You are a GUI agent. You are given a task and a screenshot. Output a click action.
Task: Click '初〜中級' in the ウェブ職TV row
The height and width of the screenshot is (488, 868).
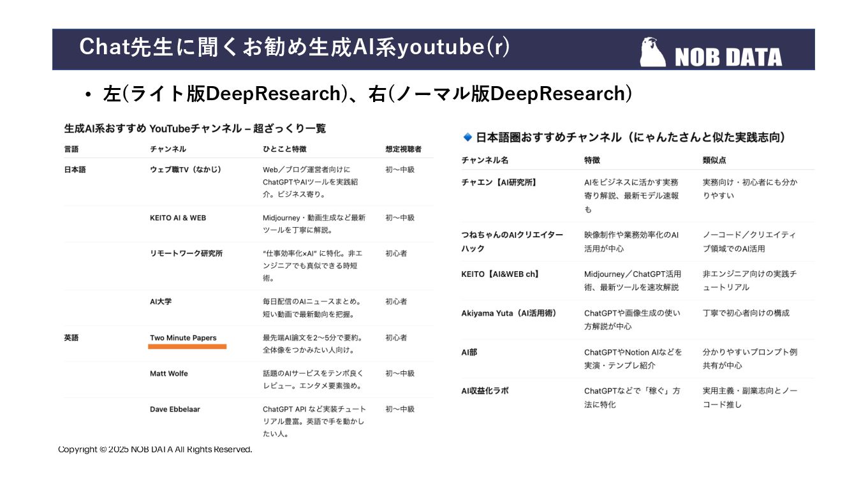pyautogui.click(x=400, y=170)
